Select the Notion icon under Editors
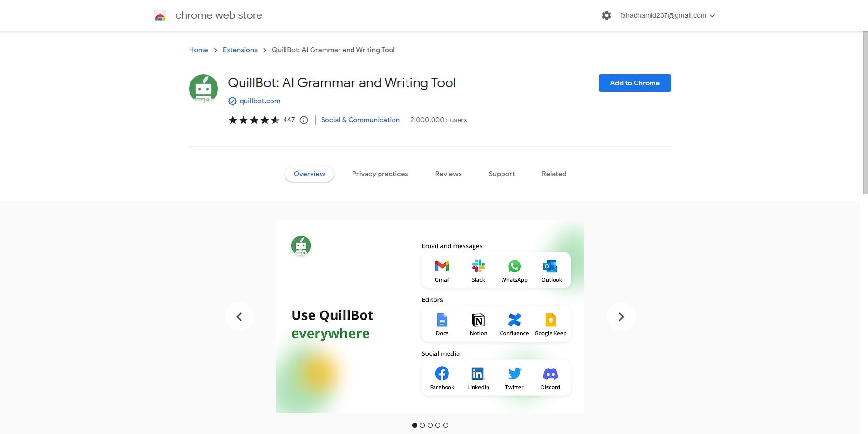Image resolution: width=868 pixels, height=434 pixels. coord(478,320)
